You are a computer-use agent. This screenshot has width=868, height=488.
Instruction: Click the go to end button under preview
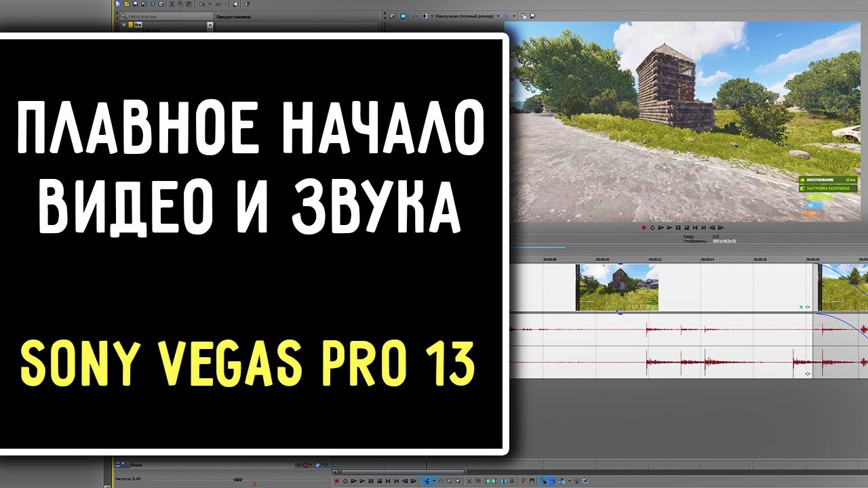pos(703,228)
